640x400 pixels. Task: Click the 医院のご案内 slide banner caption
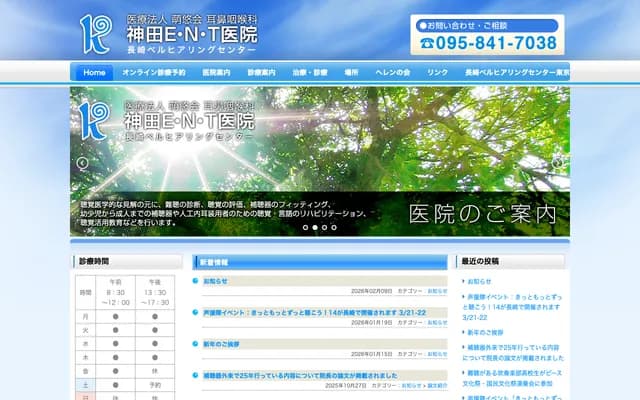tap(481, 213)
